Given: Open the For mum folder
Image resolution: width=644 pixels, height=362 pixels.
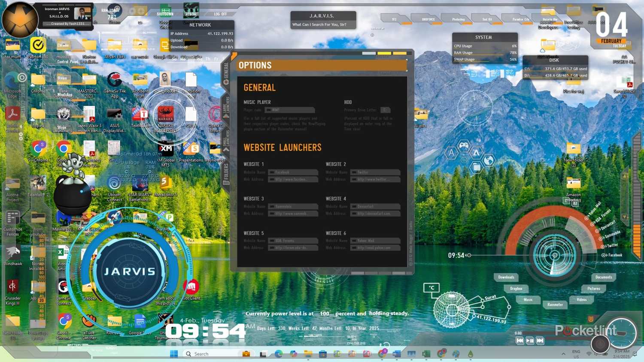Looking at the screenshot, I should pyautogui.click(x=12, y=48).
